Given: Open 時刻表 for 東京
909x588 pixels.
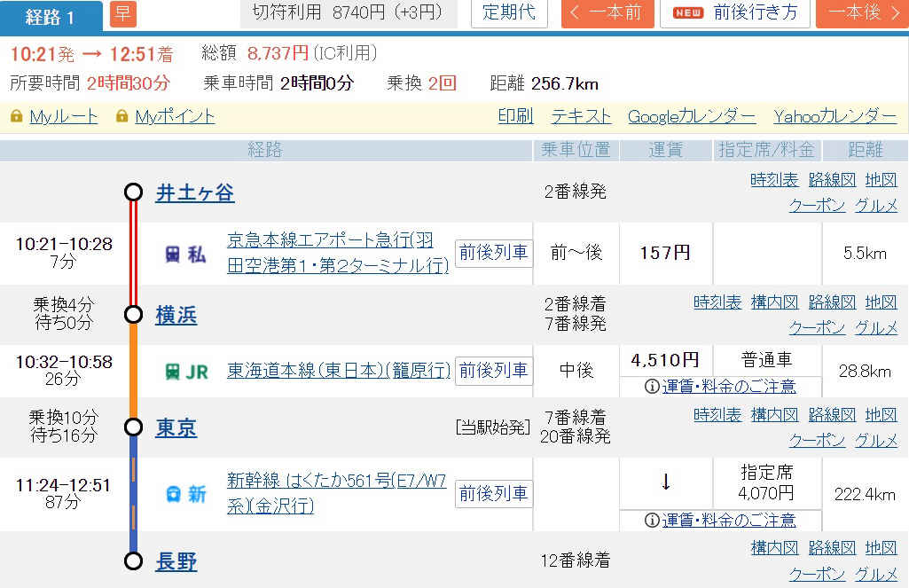Looking at the screenshot, I should coord(717,415).
